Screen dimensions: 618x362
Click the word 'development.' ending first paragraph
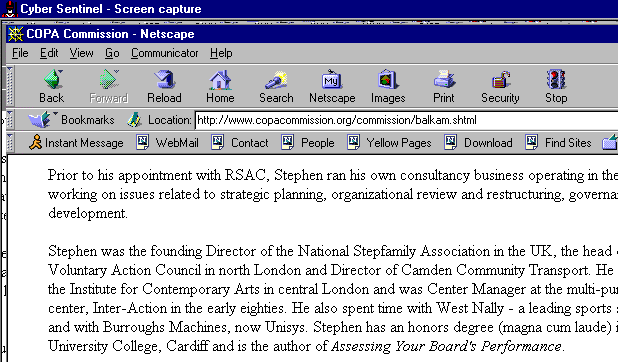coord(88,213)
